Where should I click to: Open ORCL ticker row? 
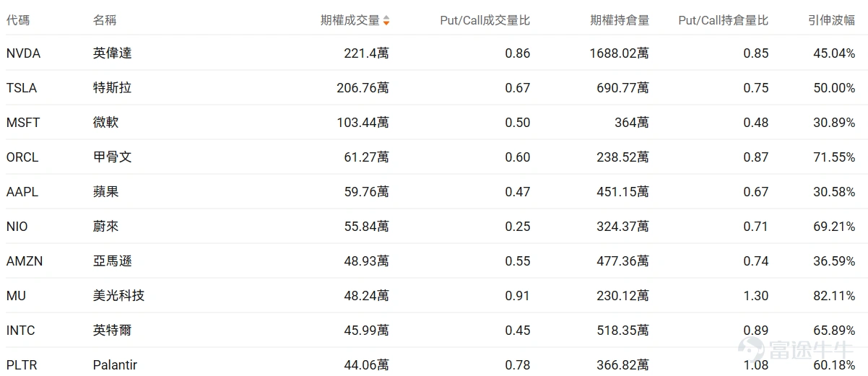[x=22, y=157]
